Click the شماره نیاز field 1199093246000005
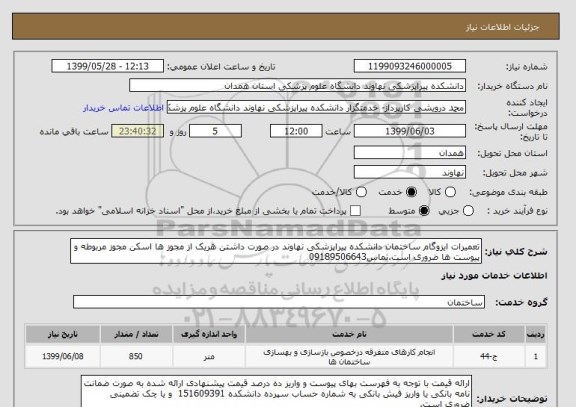This screenshot has width=576, height=407. point(410,66)
